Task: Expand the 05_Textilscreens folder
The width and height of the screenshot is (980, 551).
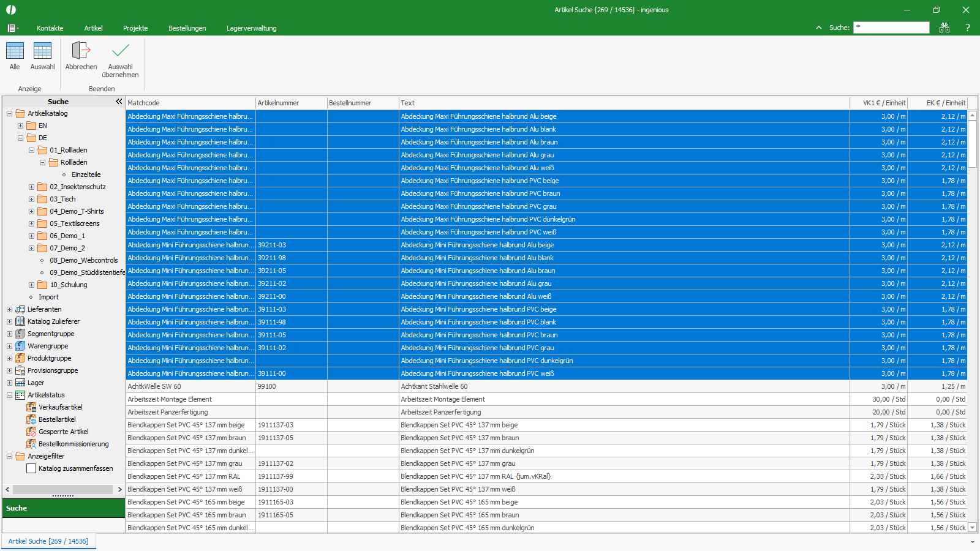Action: pyautogui.click(x=31, y=223)
